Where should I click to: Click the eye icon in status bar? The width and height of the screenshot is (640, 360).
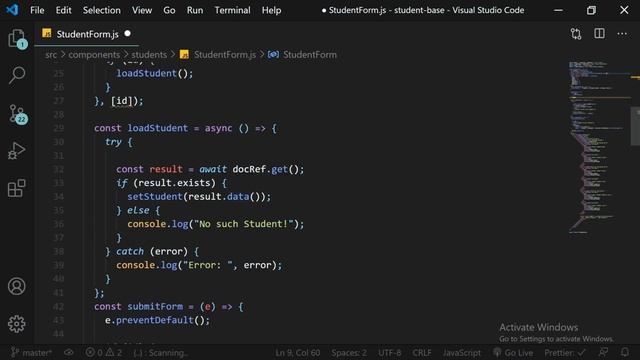click(69, 353)
